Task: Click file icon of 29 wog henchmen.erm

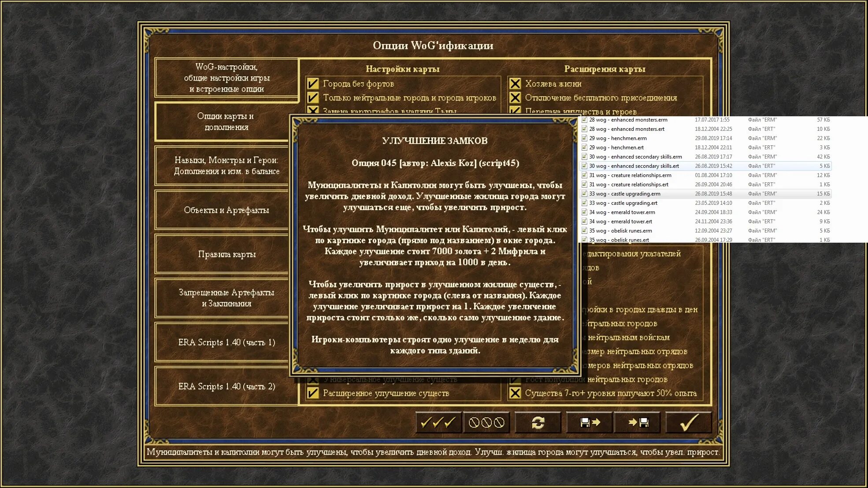Action: [584, 138]
